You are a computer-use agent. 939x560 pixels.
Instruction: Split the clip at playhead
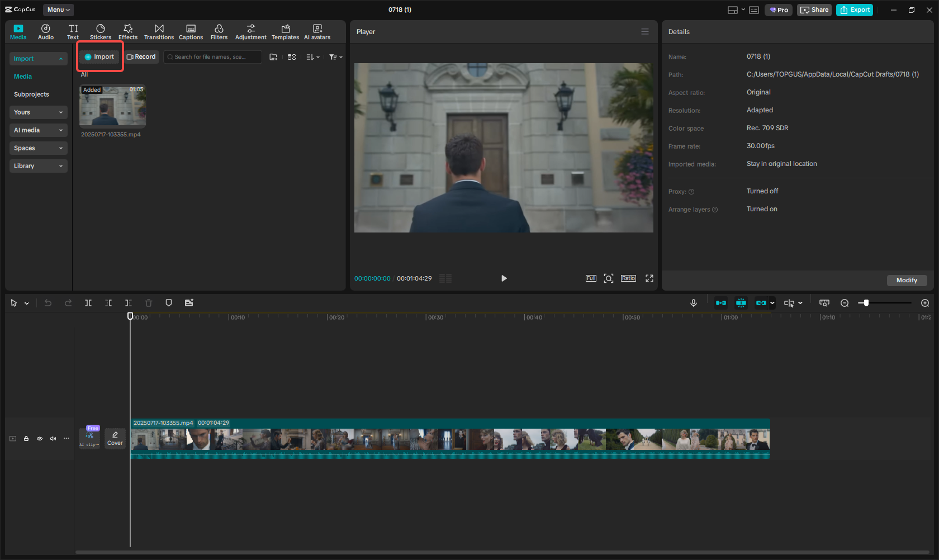(88, 303)
